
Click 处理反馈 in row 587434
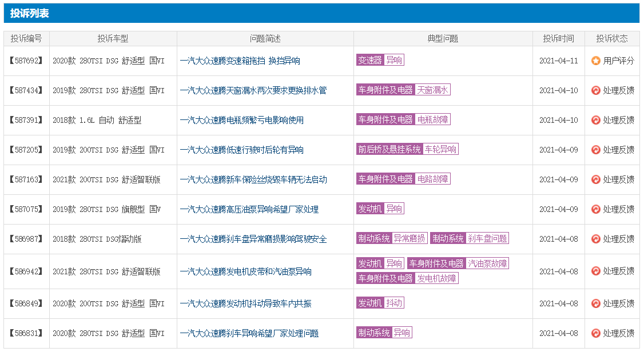pos(618,90)
